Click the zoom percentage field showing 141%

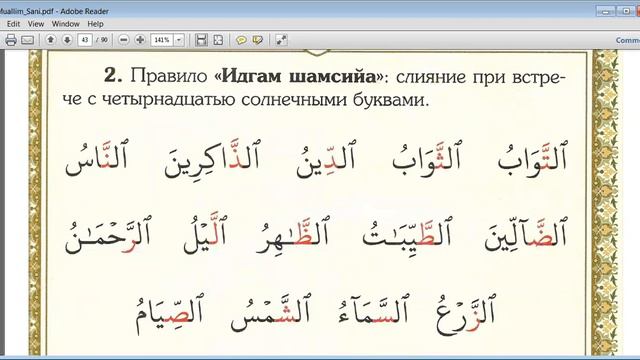point(162,40)
